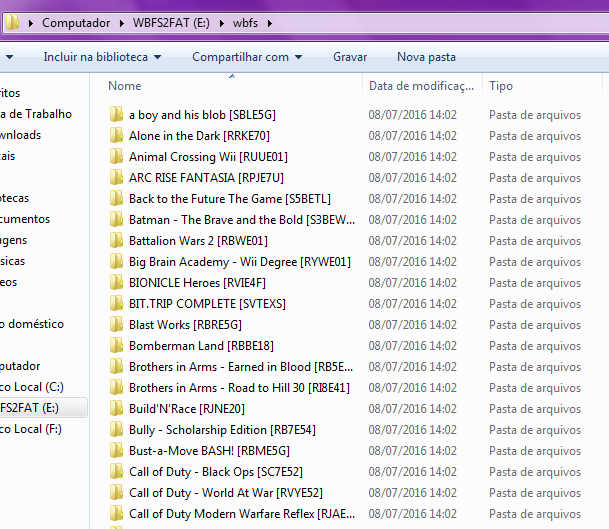
Task: Sort by Data de modificação column
Action: point(421,87)
